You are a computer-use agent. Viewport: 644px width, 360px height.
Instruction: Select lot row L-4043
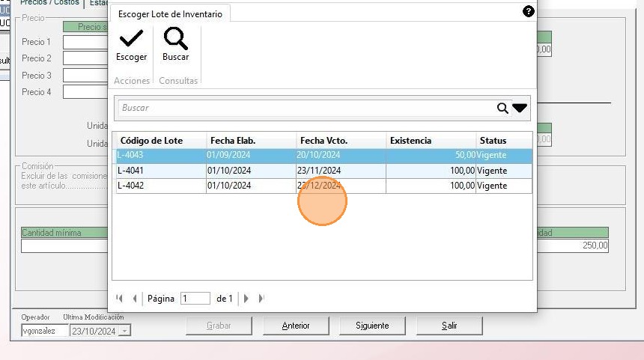(324, 155)
